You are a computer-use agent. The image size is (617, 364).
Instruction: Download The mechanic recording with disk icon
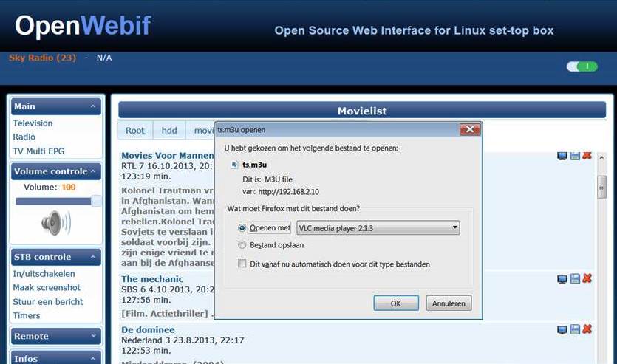click(x=575, y=278)
